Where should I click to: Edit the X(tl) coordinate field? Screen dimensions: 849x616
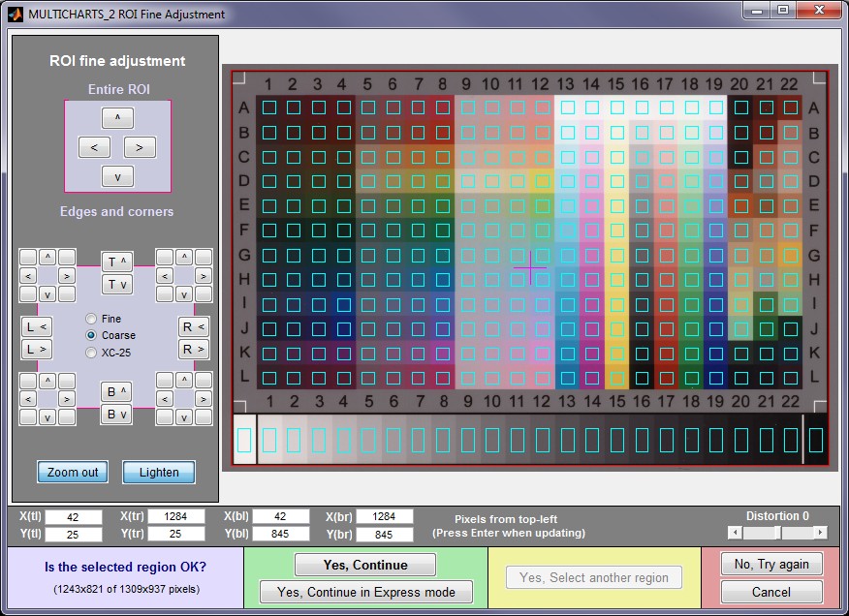tap(73, 517)
